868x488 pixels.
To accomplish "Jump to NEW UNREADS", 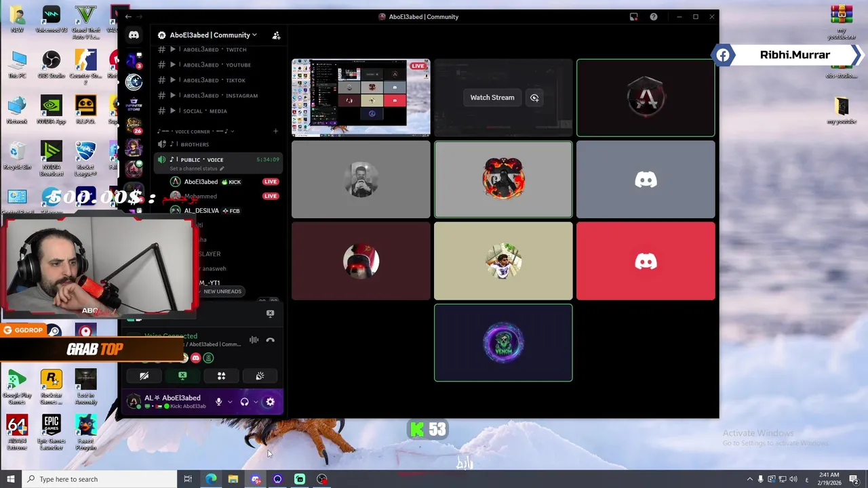I will [222, 291].
